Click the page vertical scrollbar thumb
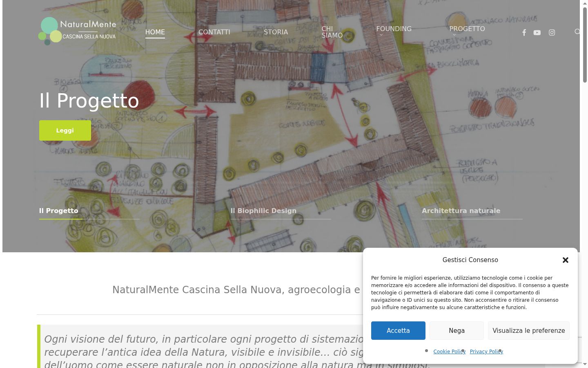Image resolution: width=588 pixels, height=368 pixels. tap(584, 45)
